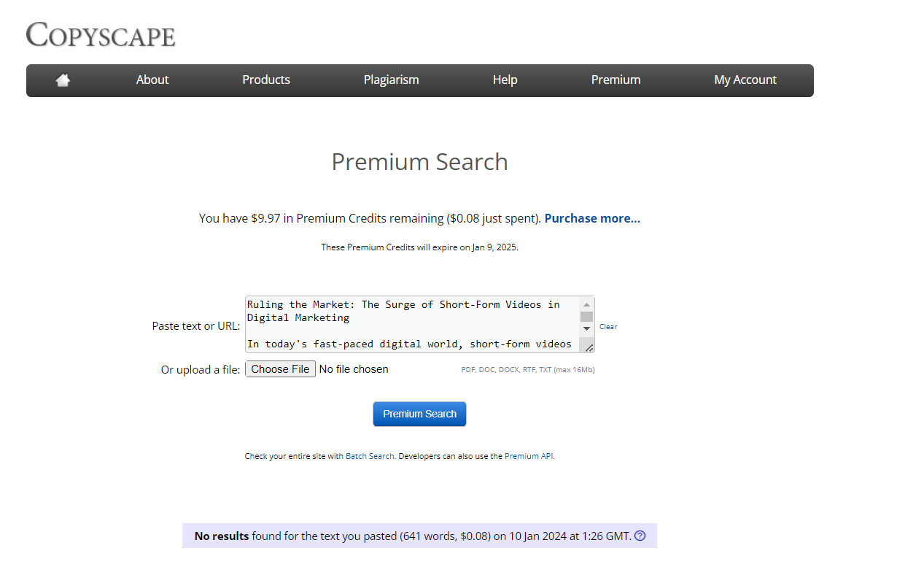
Task: Click the blue Premium Search button
Action: click(x=419, y=414)
